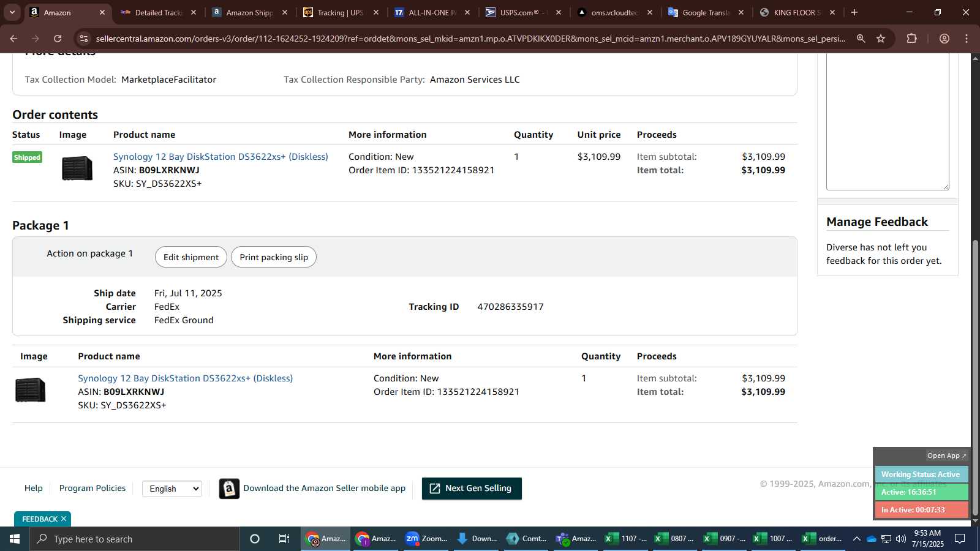Open a new browser tab
This screenshot has width=980, height=551.
[x=854, y=12]
